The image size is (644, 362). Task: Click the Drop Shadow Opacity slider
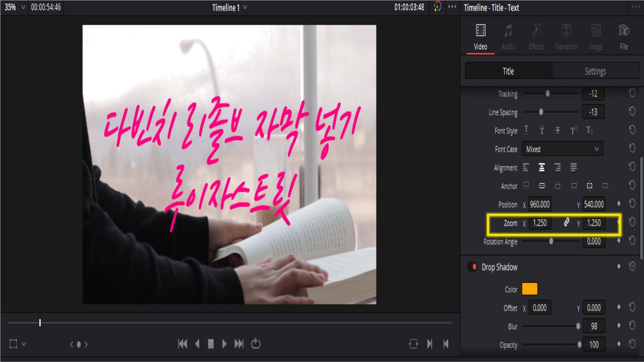552,345
